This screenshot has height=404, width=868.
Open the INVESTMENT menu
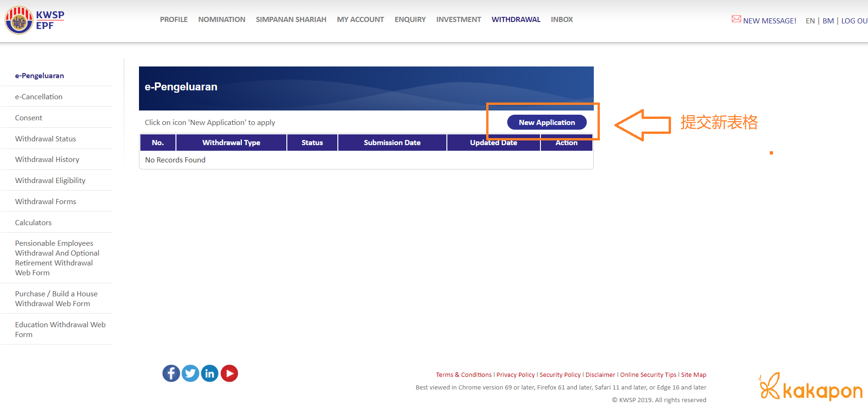point(459,20)
